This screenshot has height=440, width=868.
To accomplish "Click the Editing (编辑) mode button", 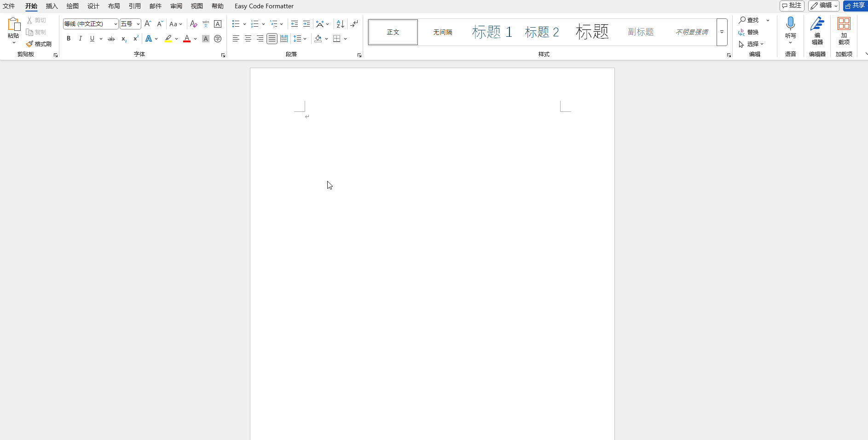I will [824, 6].
